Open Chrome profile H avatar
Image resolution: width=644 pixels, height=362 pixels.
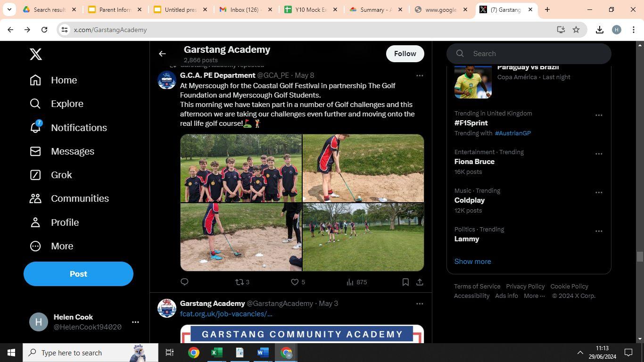[x=617, y=30]
